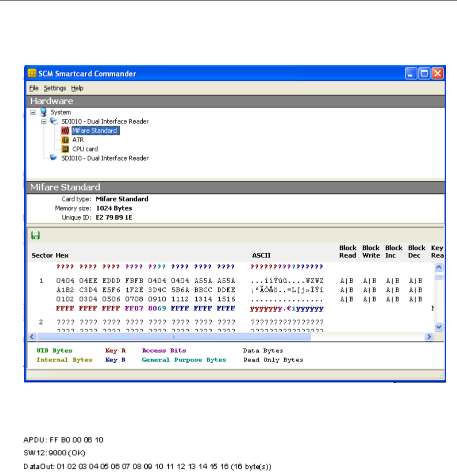
Task: Click hex value EDDD in sector 1
Action: 111,281
